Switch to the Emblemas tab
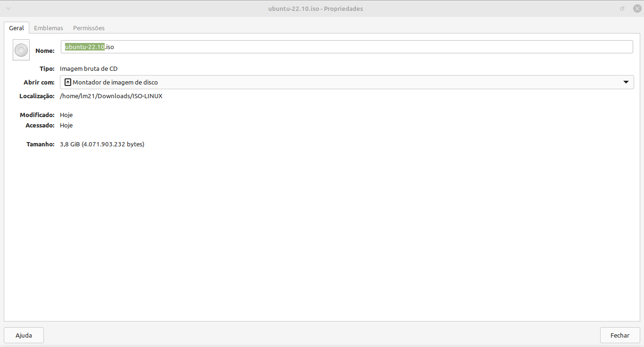The height and width of the screenshot is (347, 644). pyautogui.click(x=49, y=28)
